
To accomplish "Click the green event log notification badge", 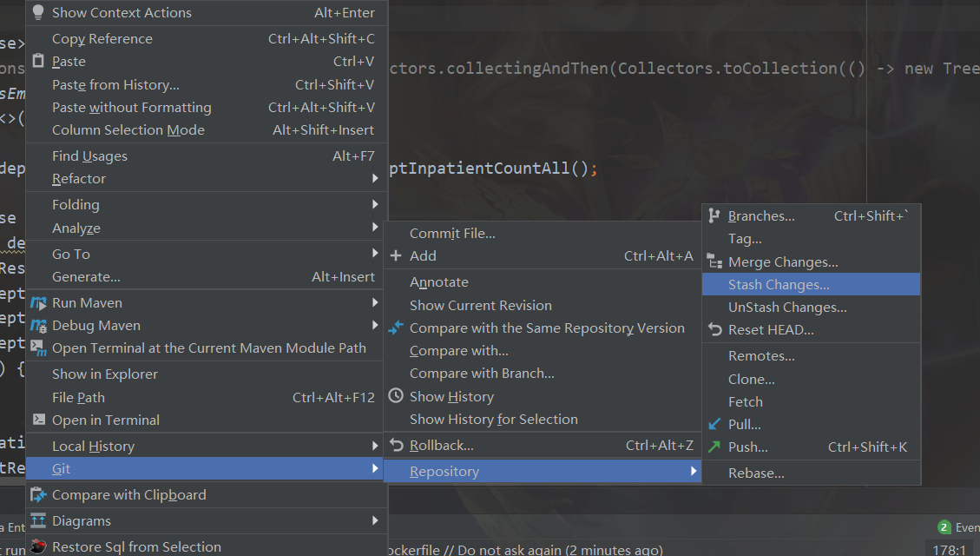I will click(944, 527).
